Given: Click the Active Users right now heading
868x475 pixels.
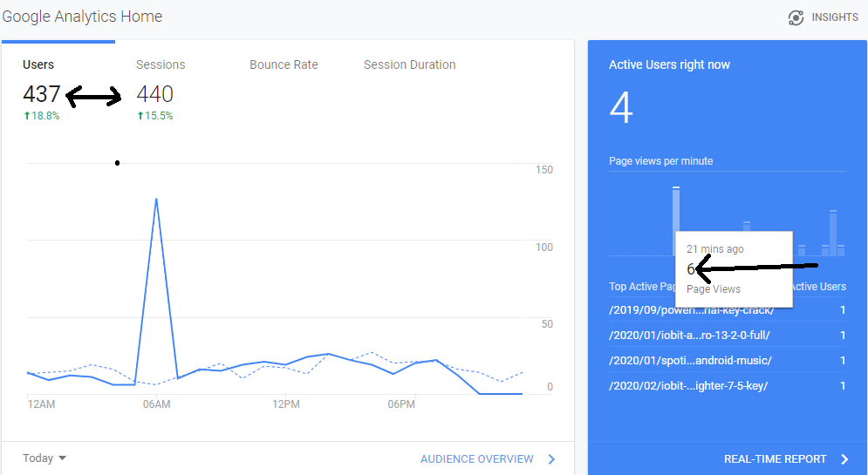Looking at the screenshot, I should point(669,64).
